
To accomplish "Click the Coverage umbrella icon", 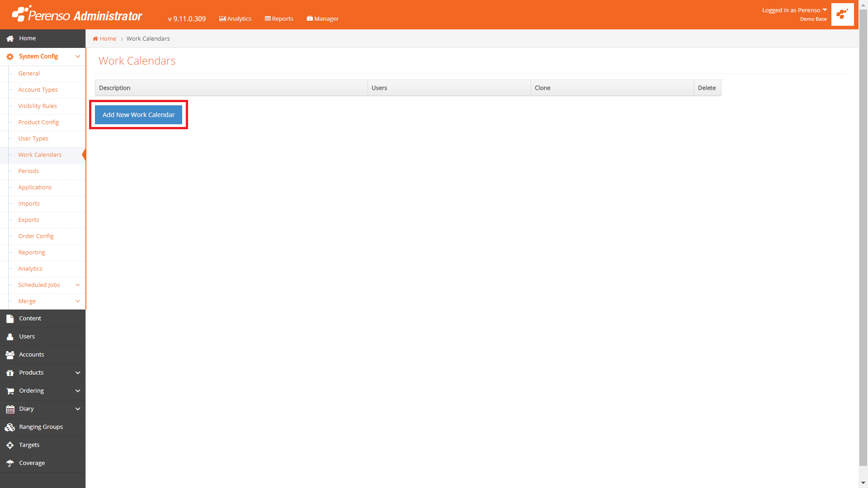I will [10, 463].
